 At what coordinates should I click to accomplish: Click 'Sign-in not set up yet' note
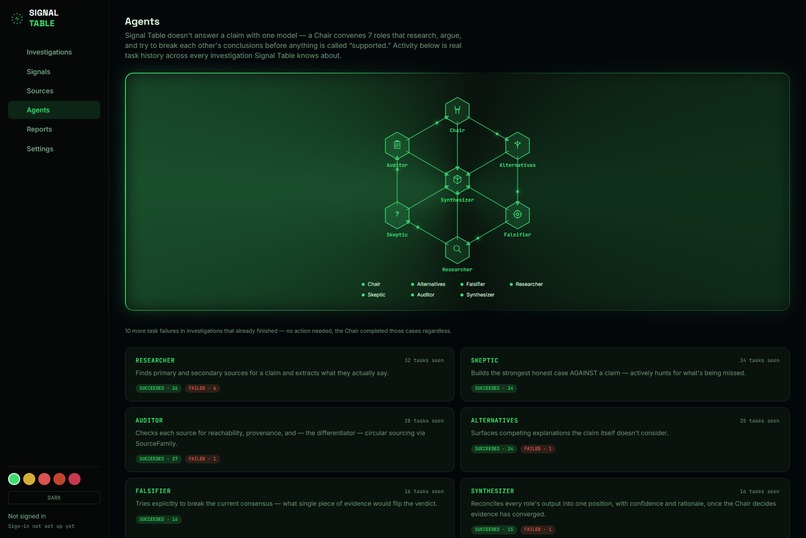[x=41, y=526]
